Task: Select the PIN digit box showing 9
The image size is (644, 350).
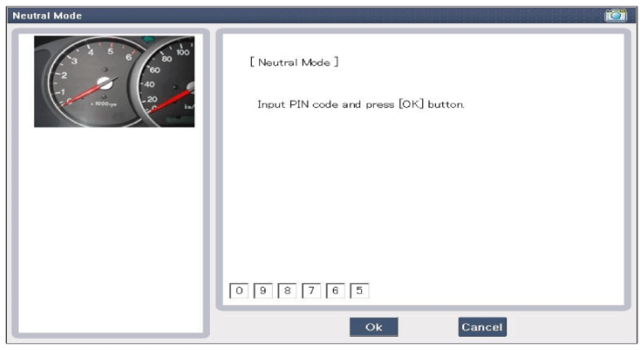Action: (263, 291)
